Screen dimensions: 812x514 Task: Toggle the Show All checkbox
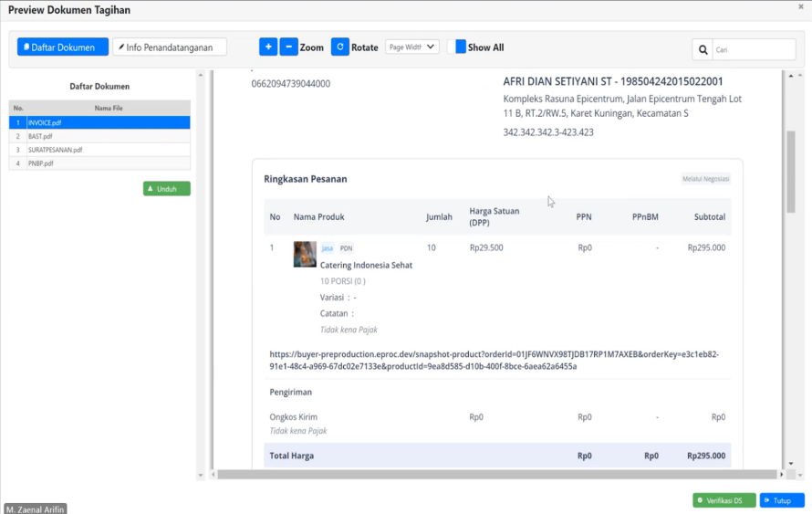pyautogui.click(x=461, y=47)
